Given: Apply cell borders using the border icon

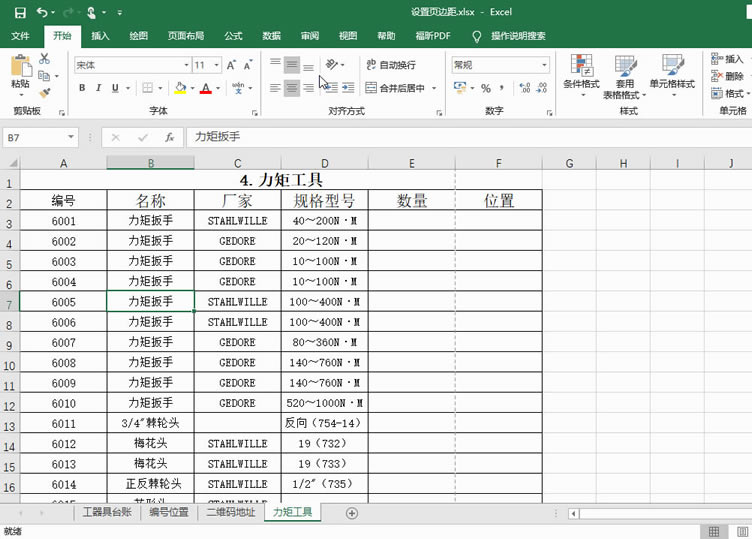Looking at the screenshot, I should point(148,88).
